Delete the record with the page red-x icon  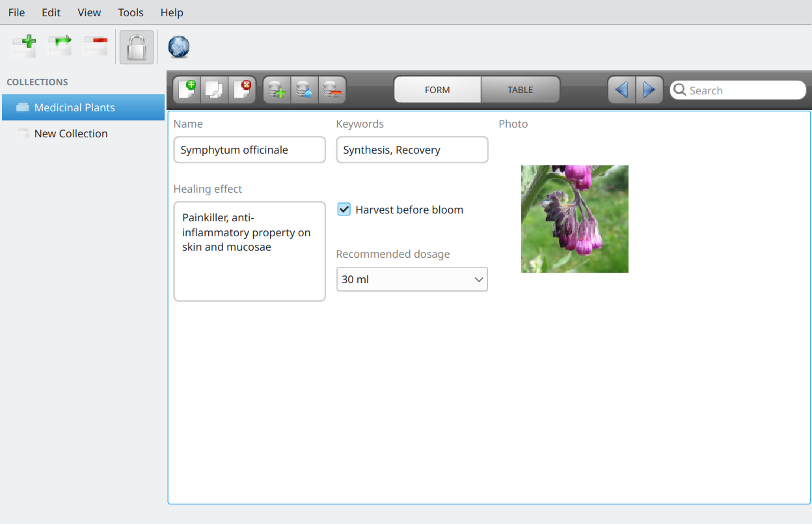242,90
